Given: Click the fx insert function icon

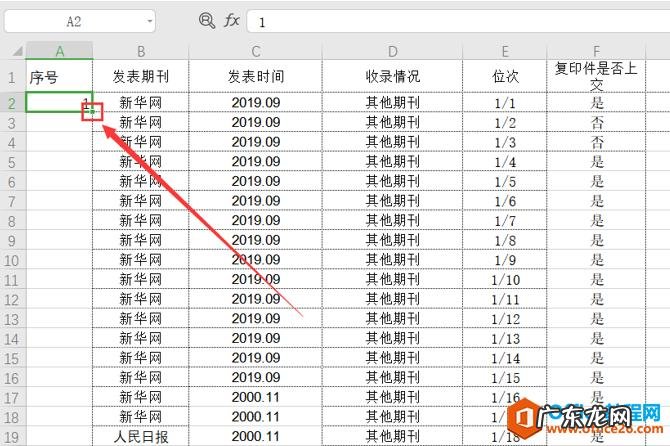Looking at the screenshot, I should click(x=232, y=20).
